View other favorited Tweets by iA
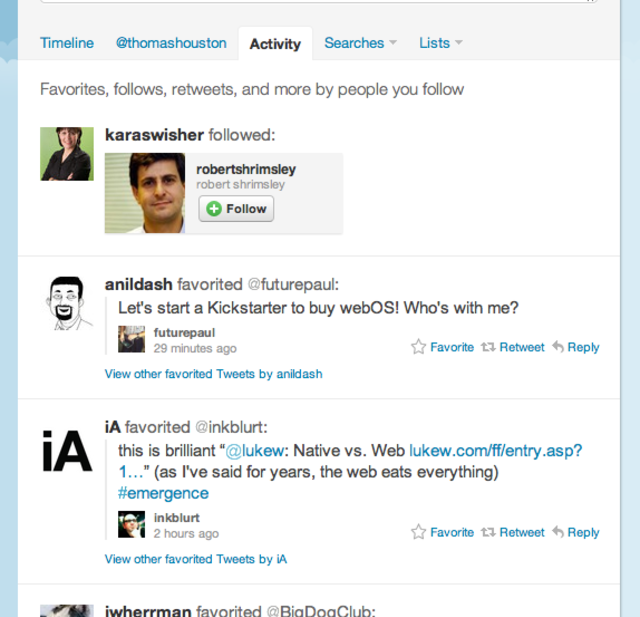The image size is (640, 617). click(x=196, y=559)
